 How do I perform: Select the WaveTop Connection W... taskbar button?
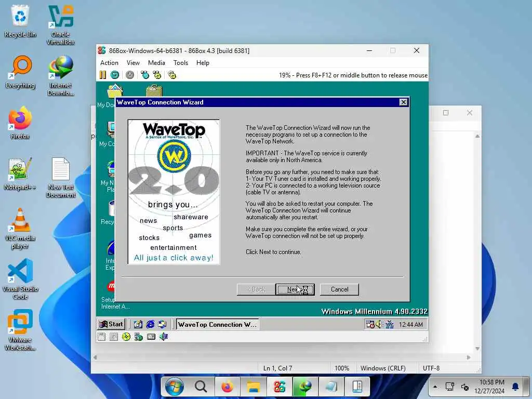[218, 324]
